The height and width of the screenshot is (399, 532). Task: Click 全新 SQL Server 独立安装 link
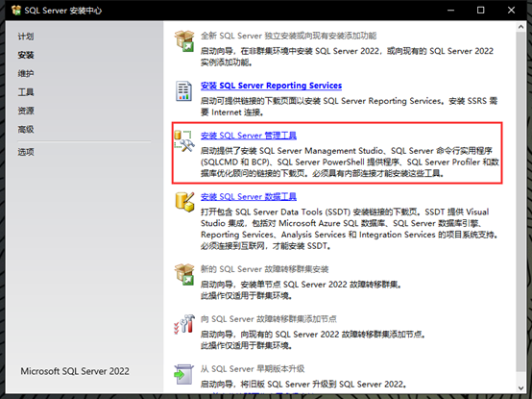pyautogui.click(x=288, y=36)
